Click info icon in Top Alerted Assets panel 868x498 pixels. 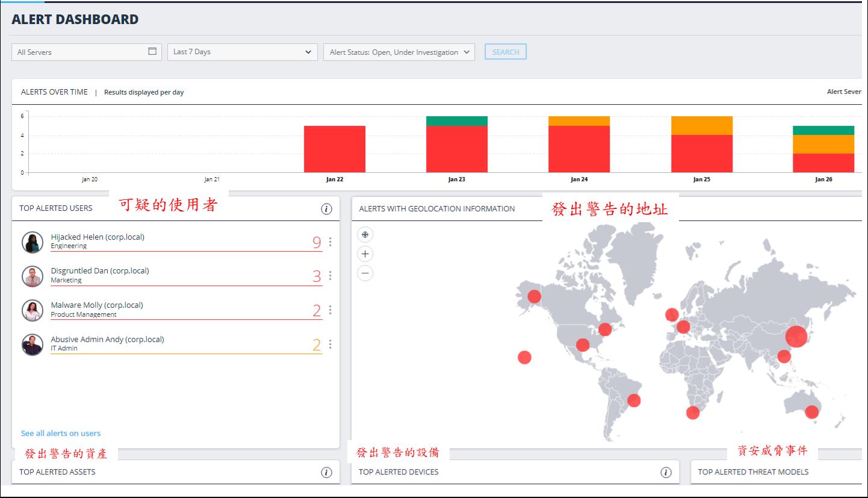click(x=326, y=472)
